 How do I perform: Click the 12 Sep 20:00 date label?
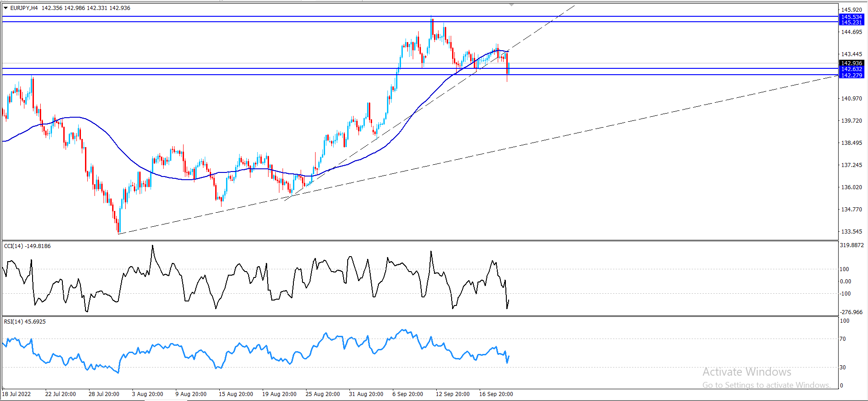[453, 394]
